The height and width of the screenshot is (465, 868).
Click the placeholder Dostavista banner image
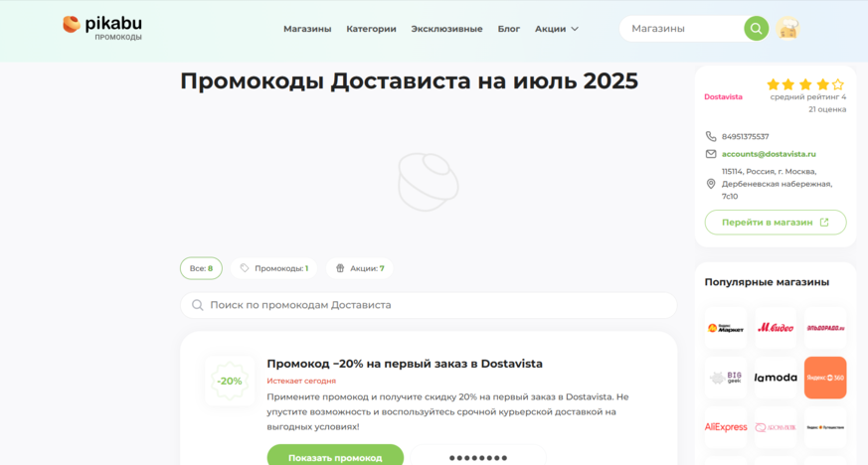click(429, 183)
